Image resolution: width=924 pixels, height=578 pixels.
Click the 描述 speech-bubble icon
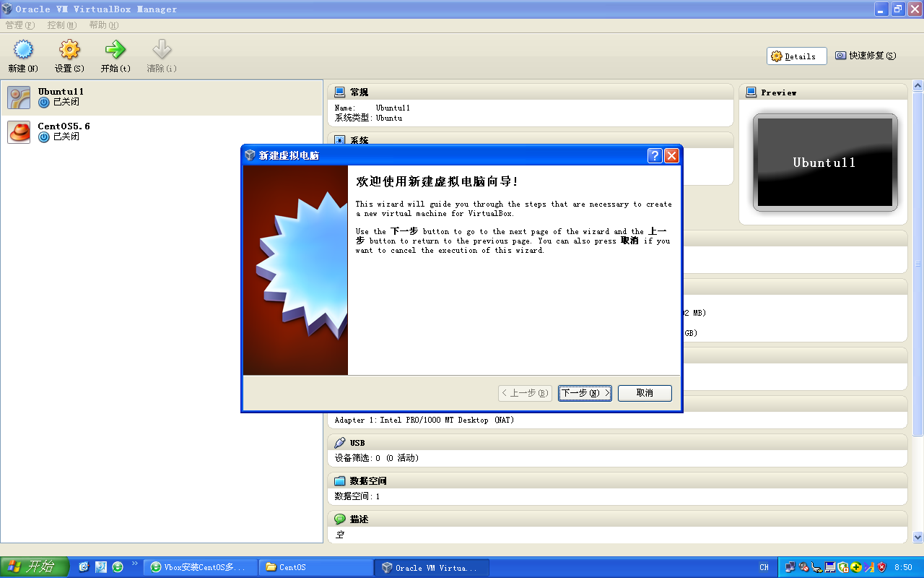coord(340,519)
